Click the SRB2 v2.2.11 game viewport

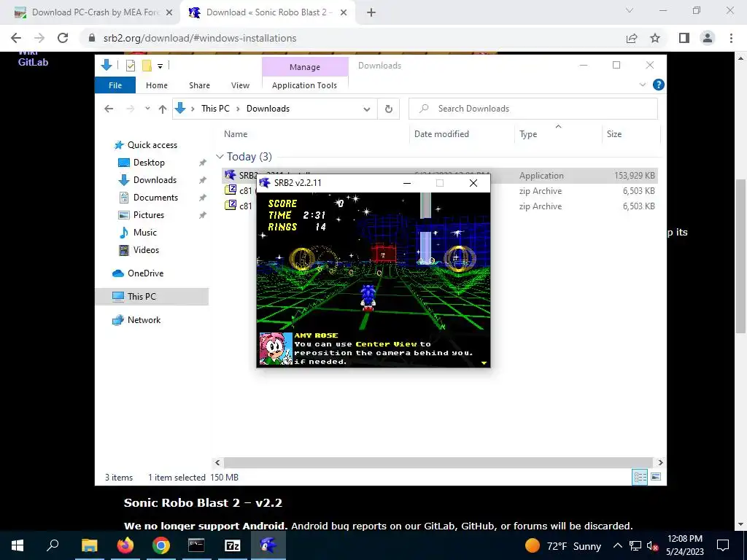click(373, 279)
